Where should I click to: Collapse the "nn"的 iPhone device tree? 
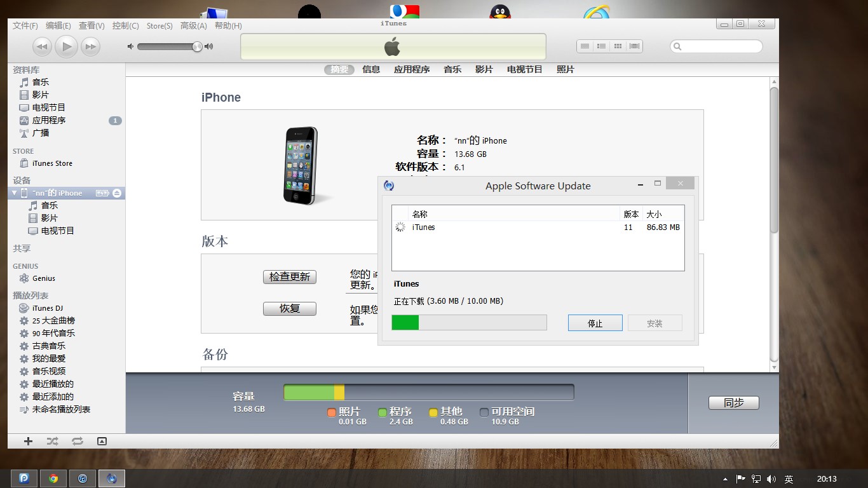[15, 193]
